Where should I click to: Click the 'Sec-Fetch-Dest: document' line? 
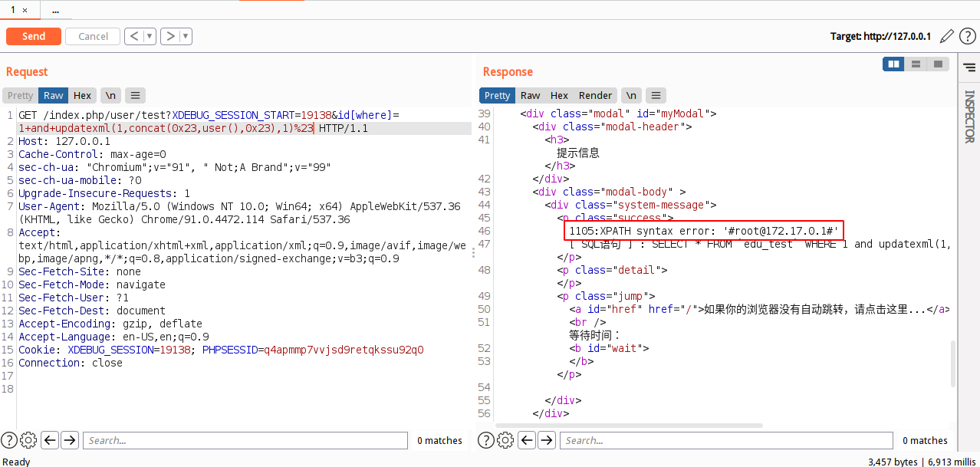[92, 311]
